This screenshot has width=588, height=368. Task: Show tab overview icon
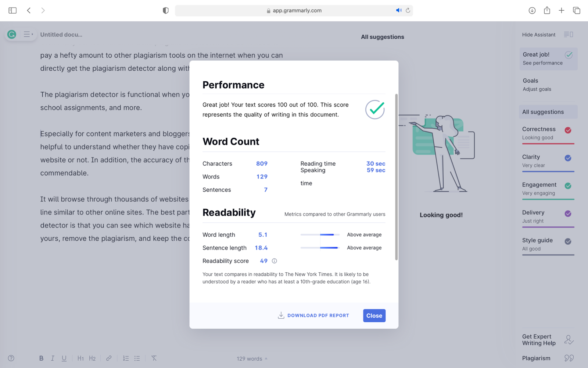(577, 10)
